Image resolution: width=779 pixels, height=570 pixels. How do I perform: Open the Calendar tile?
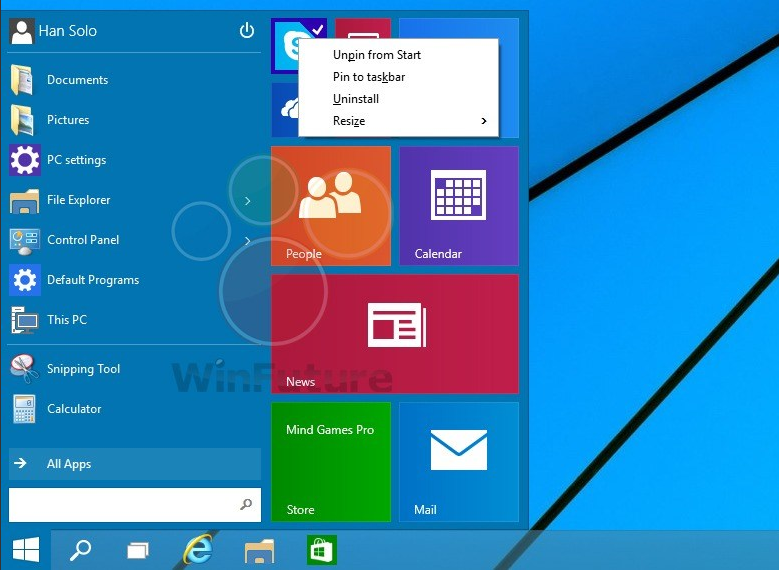tap(458, 205)
